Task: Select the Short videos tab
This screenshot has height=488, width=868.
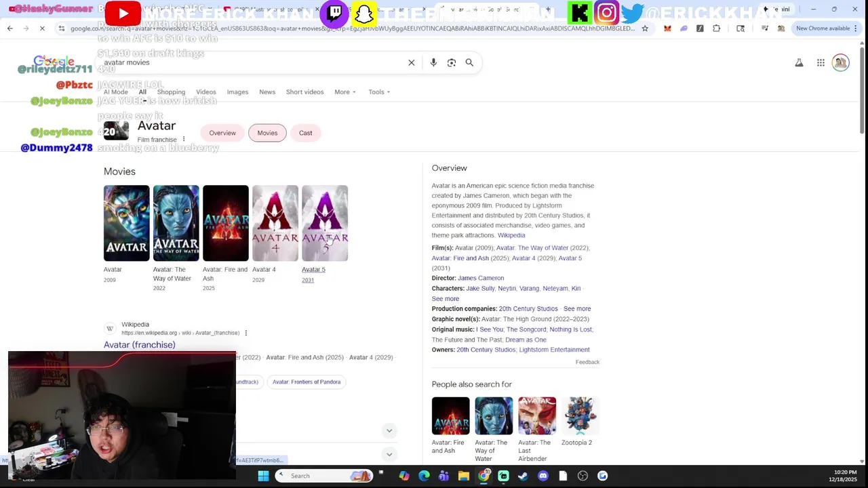Action: (x=304, y=92)
